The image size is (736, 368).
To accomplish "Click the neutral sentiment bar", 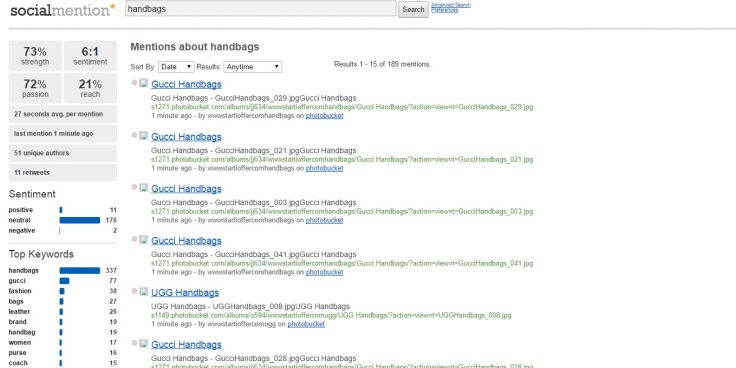I will click(80, 220).
